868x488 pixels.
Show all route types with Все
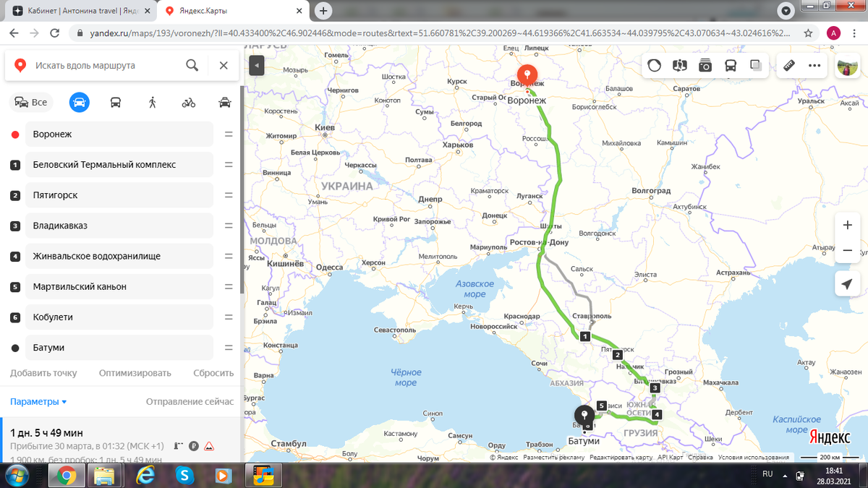coord(31,102)
